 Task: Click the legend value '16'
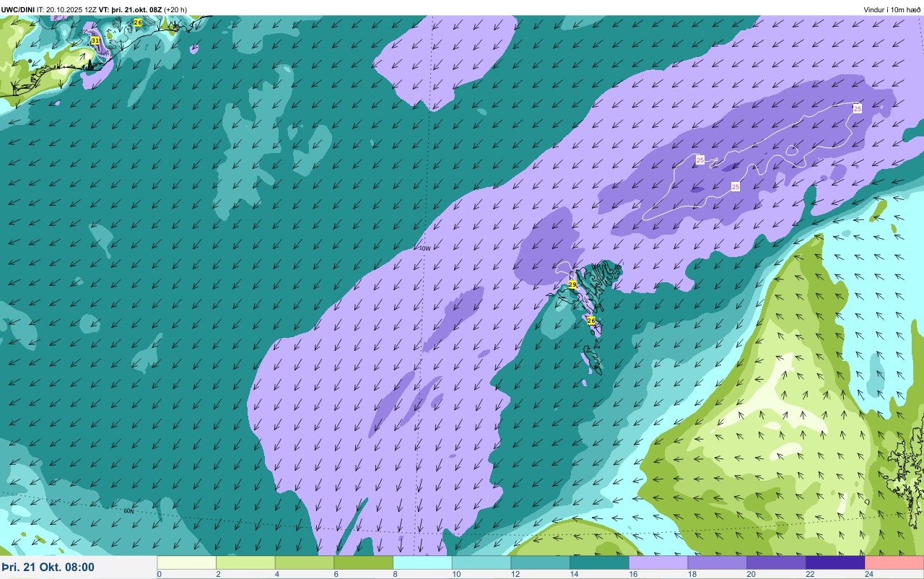[x=632, y=574]
